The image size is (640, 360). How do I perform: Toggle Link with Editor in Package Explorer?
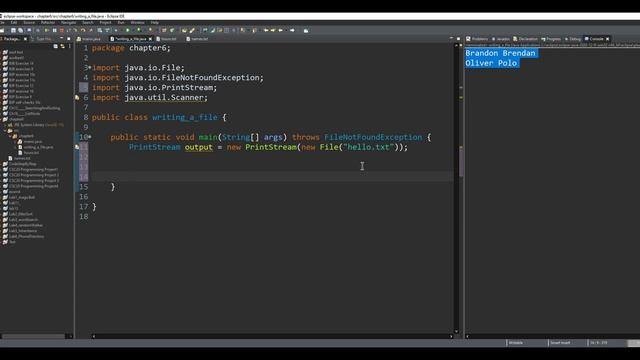62,46
